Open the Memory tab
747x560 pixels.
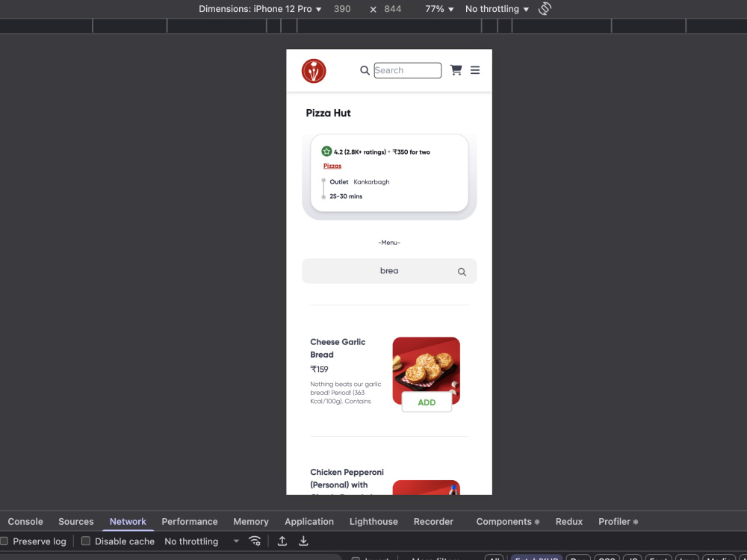(x=251, y=521)
